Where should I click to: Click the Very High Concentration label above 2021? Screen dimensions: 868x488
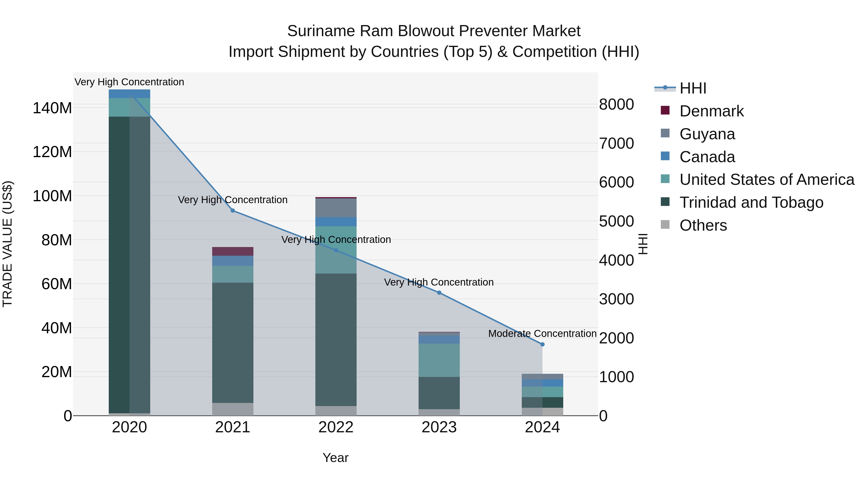(232, 200)
